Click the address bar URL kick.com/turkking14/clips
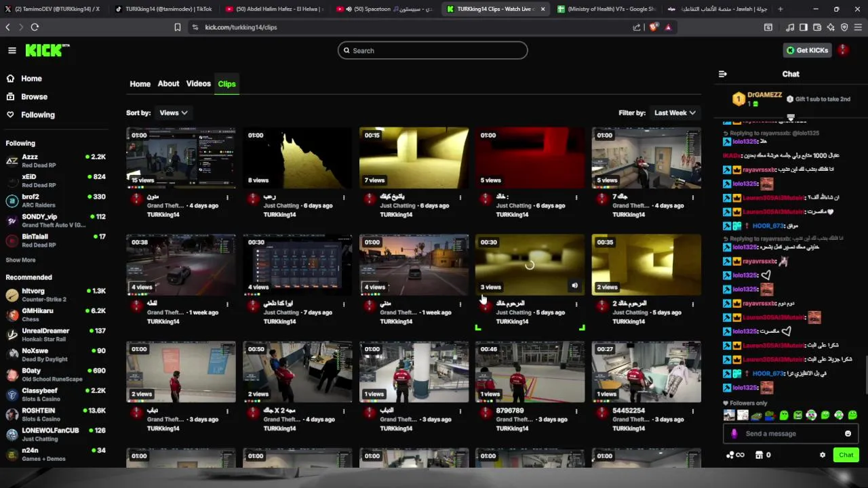868x488 pixels. pos(241,27)
